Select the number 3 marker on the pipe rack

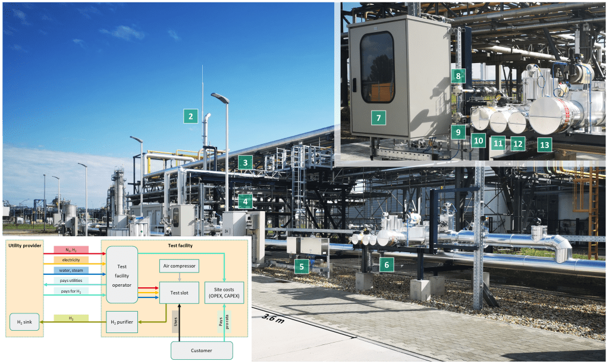tap(244, 162)
